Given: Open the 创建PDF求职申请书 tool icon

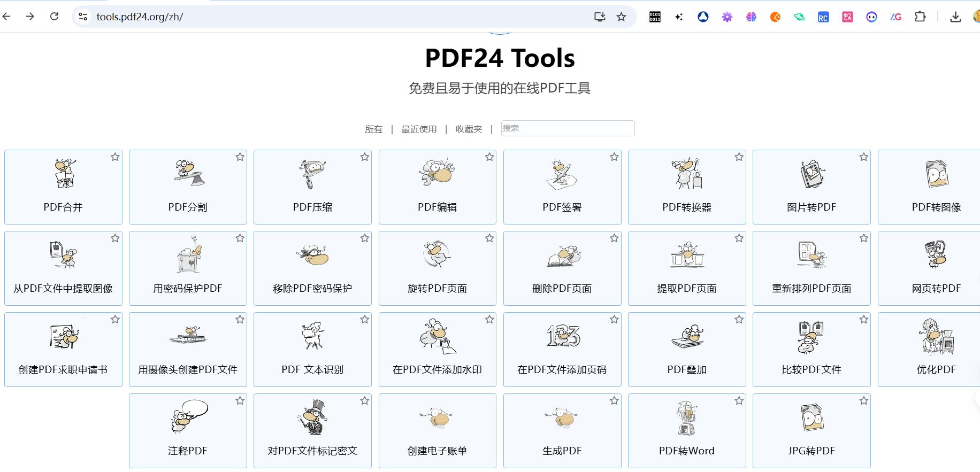Looking at the screenshot, I should point(64,337).
